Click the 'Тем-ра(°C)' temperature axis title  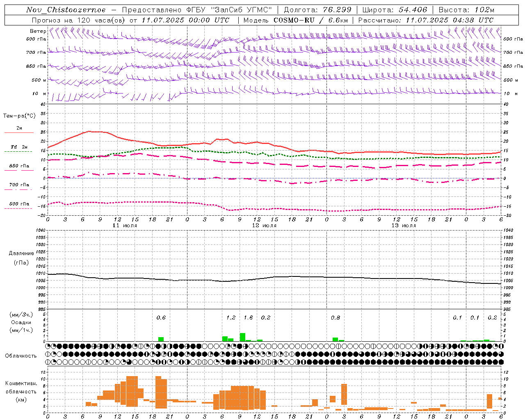click(19, 116)
